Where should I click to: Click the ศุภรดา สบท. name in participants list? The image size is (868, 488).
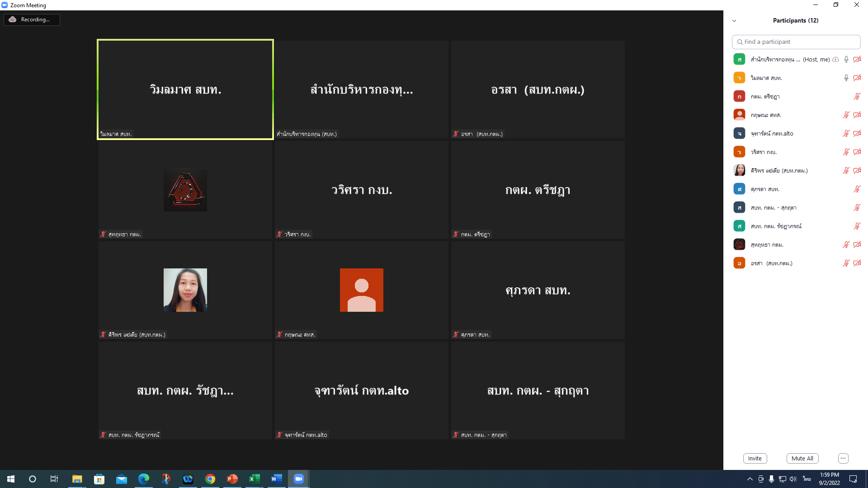pyautogui.click(x=765, y=189)
